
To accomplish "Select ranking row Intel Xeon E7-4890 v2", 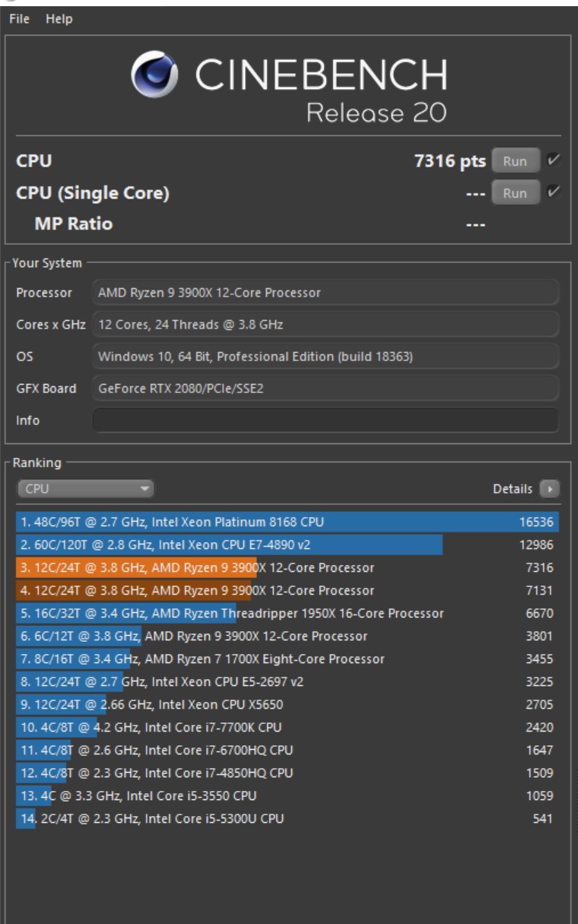I will 287,545.
